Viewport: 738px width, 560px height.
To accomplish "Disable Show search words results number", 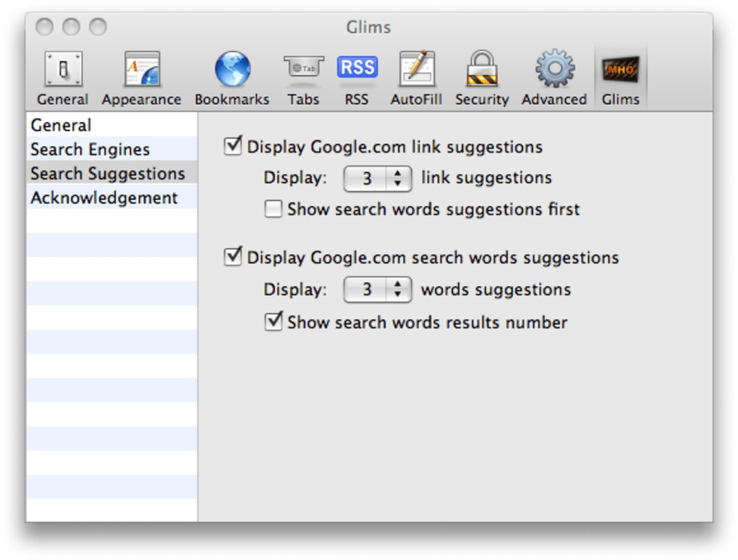I will pos(273,322).
